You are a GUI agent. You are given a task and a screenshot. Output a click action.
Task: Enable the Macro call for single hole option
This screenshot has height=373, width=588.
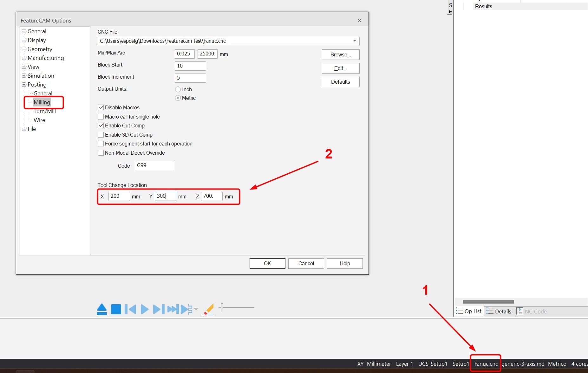(x=101, y=117)
